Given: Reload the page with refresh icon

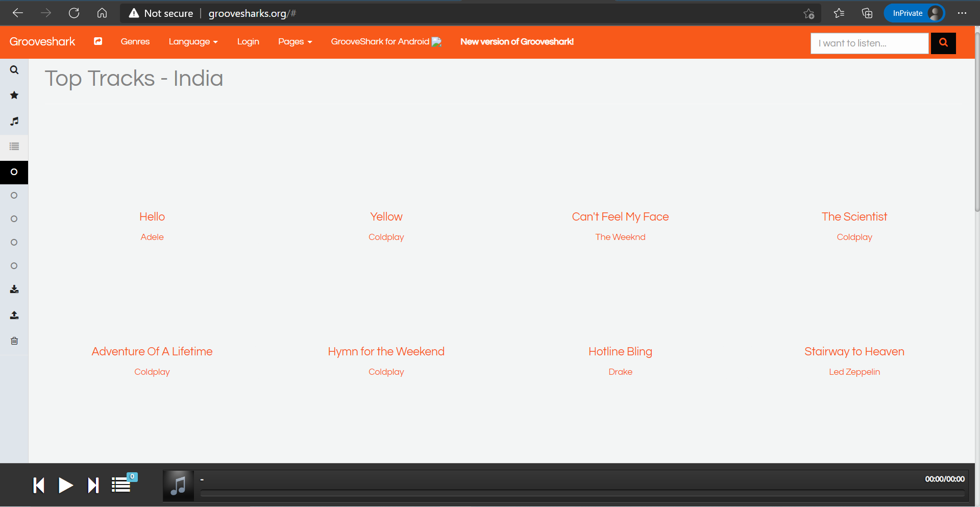Looking at the screenshot, I should [x=74, y=13].
